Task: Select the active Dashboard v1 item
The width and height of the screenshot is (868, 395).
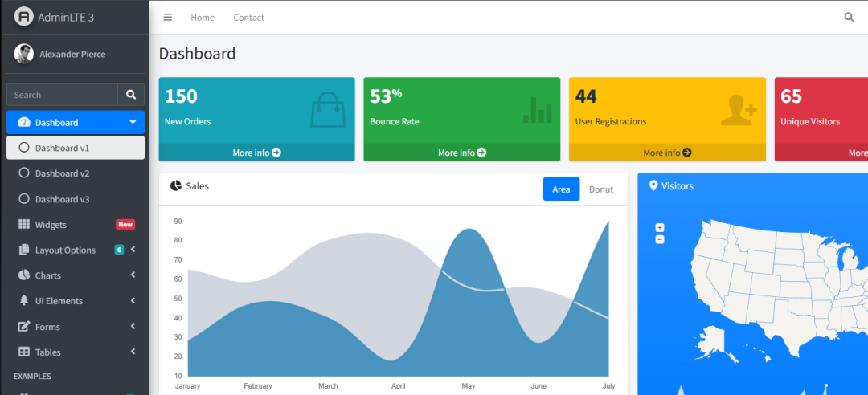Action: click(62, 148)
